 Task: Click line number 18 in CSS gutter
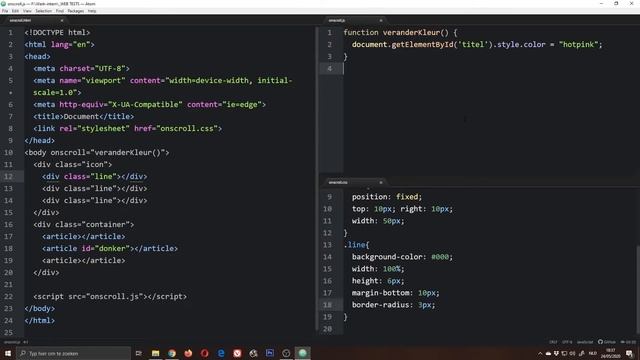327,305
